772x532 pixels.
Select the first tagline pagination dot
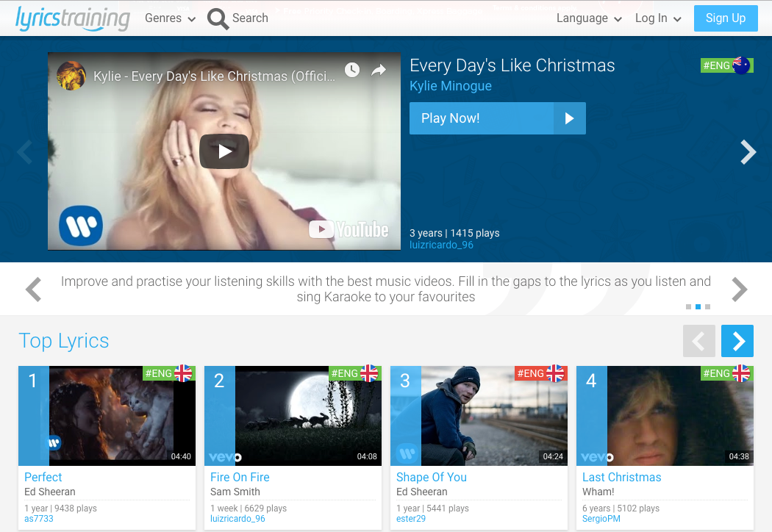(688, 306)
